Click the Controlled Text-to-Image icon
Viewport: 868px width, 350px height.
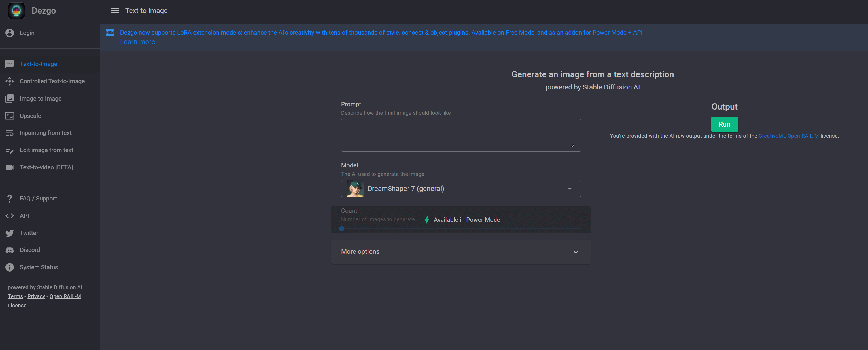pos(10,81)
